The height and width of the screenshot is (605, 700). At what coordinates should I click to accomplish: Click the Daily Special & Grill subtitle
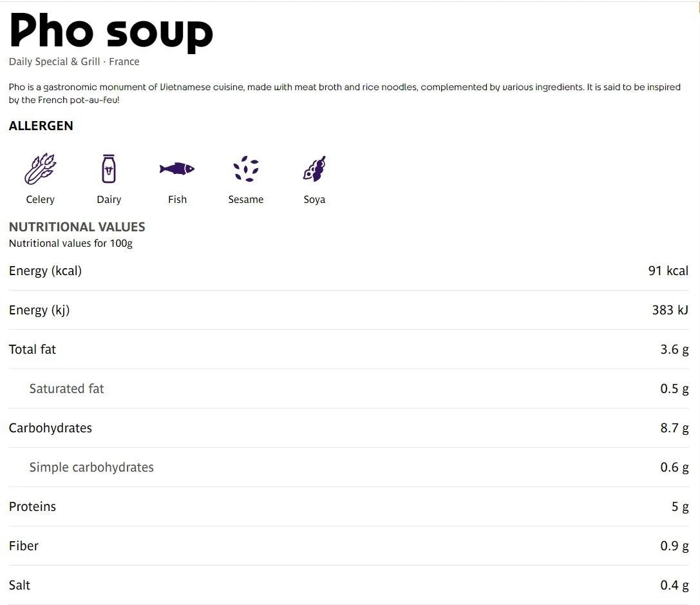(74, 62)
